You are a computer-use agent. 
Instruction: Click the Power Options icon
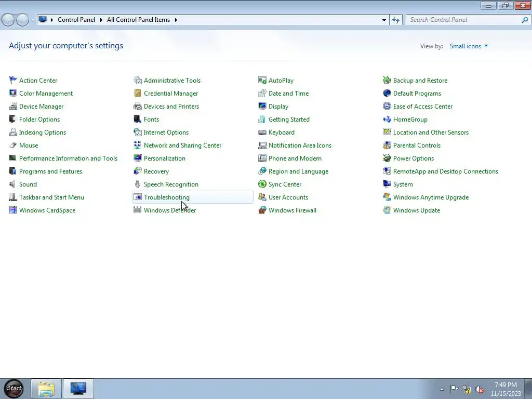click(387, 158)
